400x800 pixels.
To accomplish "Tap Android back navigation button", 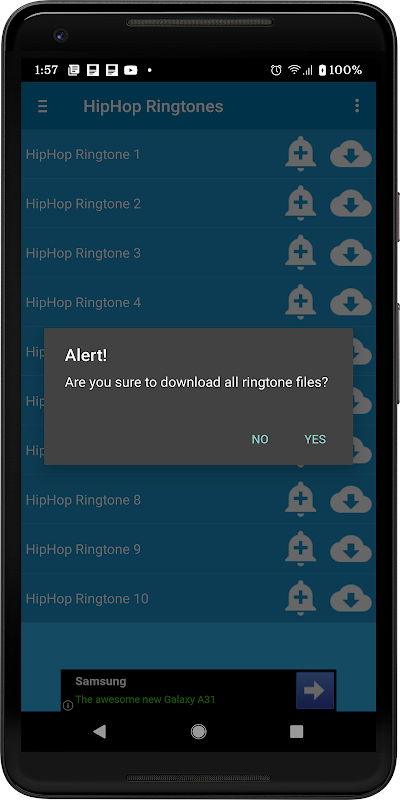I will pos(99,732).
